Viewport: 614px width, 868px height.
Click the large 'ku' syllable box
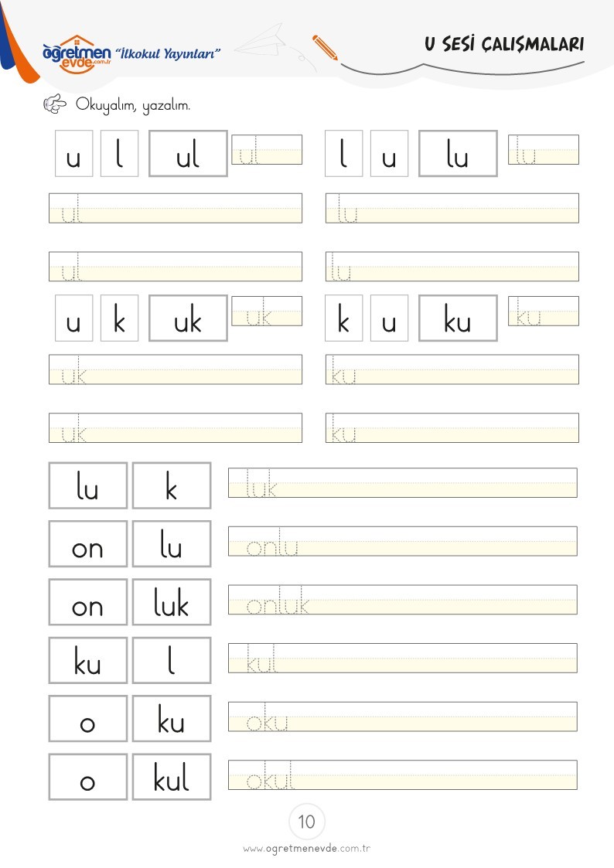458,318
